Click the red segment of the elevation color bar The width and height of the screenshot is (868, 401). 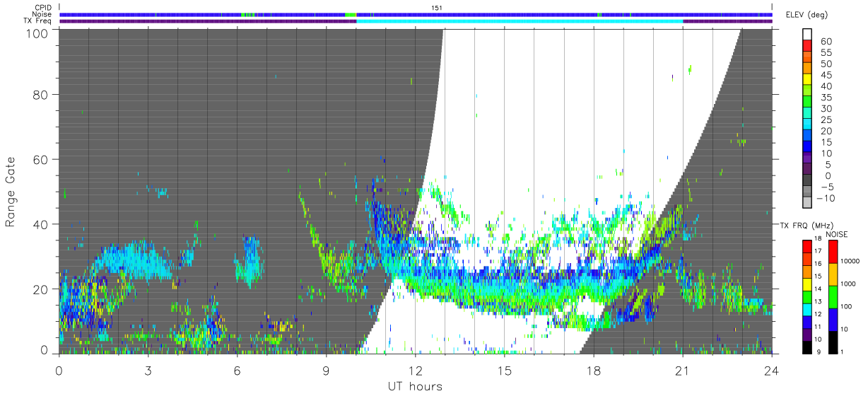point(809,45)
